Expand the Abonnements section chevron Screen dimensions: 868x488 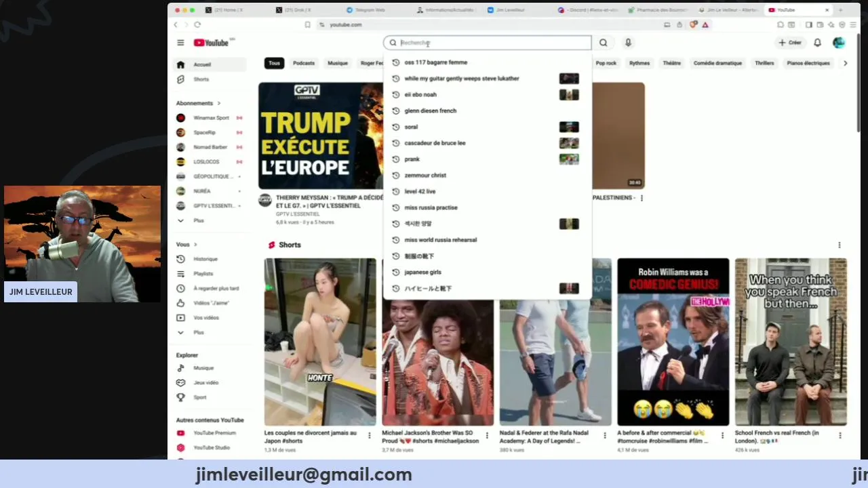pyautogui.click(x=218, y=103)
